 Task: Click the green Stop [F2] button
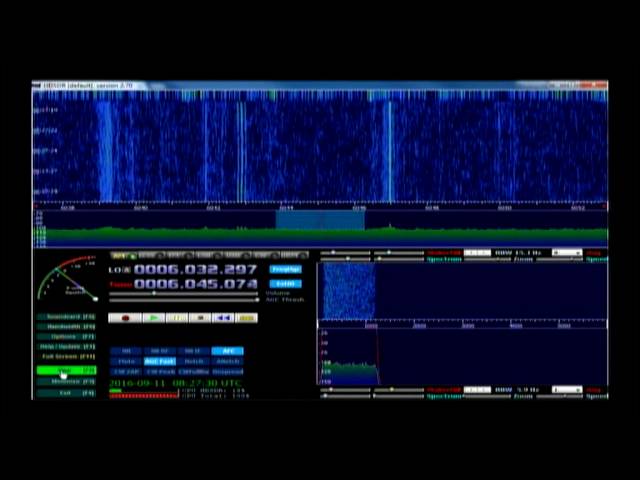click(66, 371)
